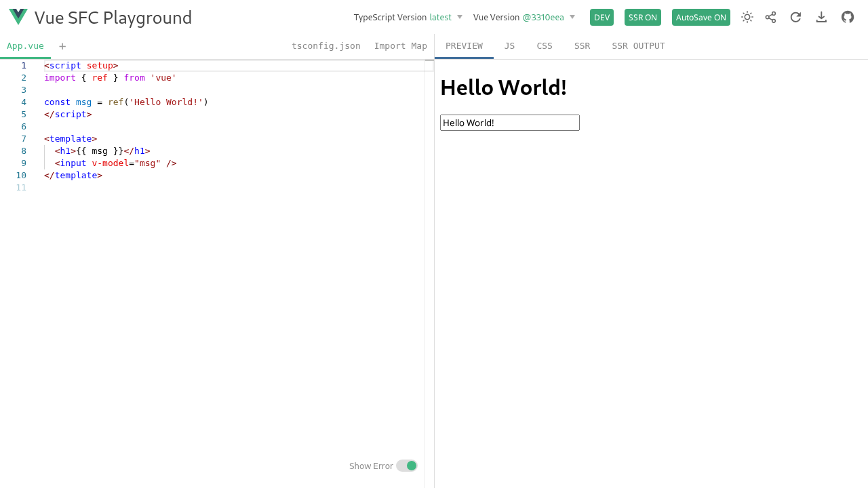Switch to the SSR OUTPUT tab
The image size is (868, 488).
click(638, 46)
